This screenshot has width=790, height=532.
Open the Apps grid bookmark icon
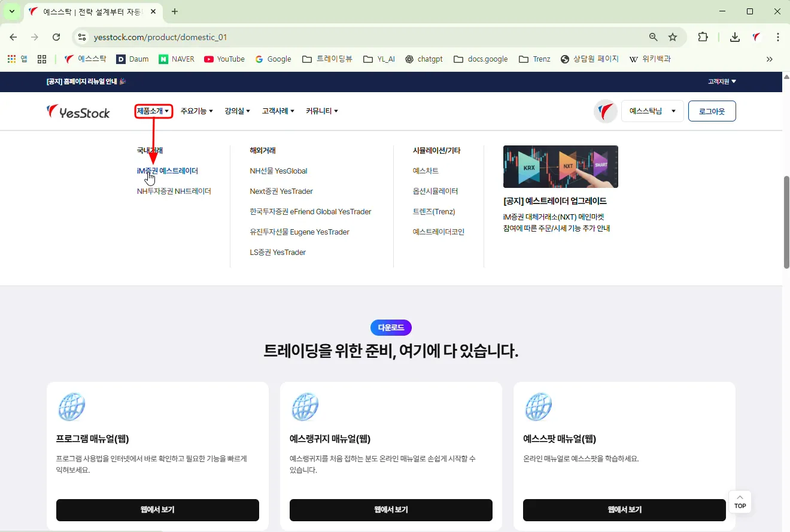17,59
